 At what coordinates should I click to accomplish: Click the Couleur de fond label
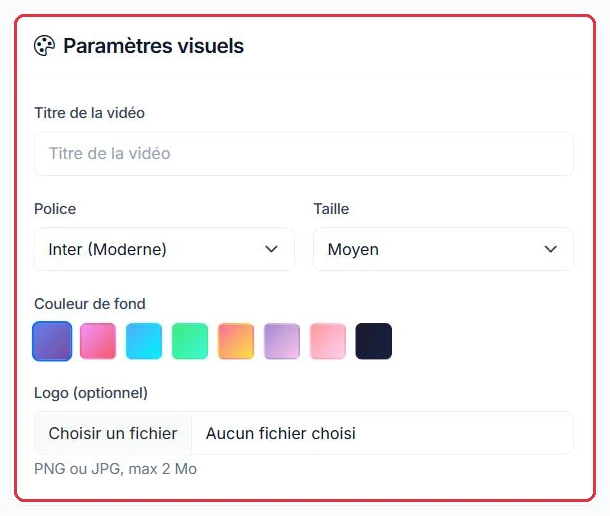click(x=90, y=304)
